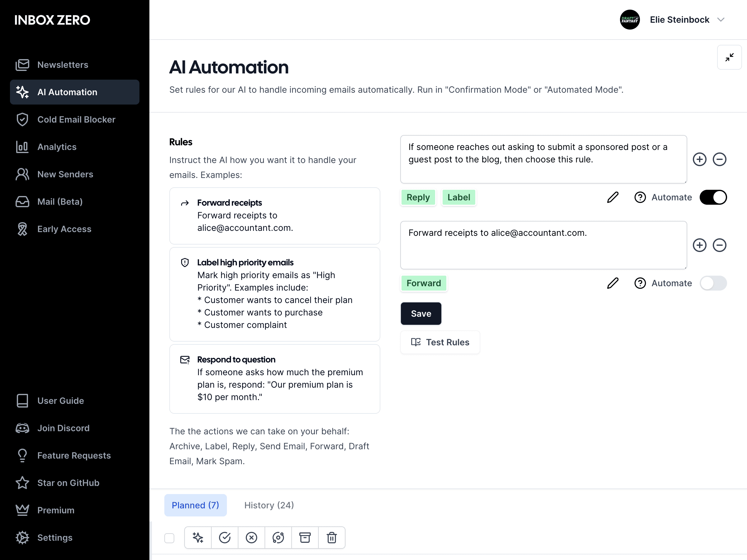Screen dimensions: 747x560
Task: Click the approve checkmark icon in the toolbar
Action: coord(225,537)
